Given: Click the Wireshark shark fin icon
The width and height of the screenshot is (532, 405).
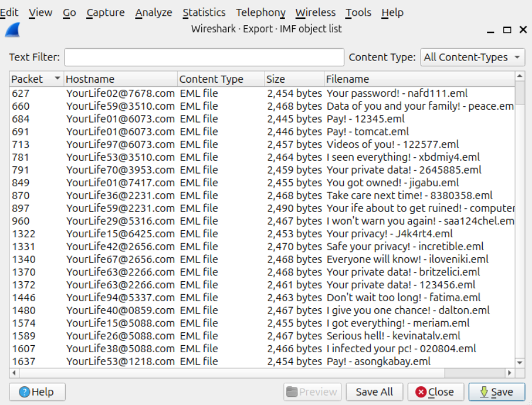Looking at the screenshot, I should click(x=12, y=30).
